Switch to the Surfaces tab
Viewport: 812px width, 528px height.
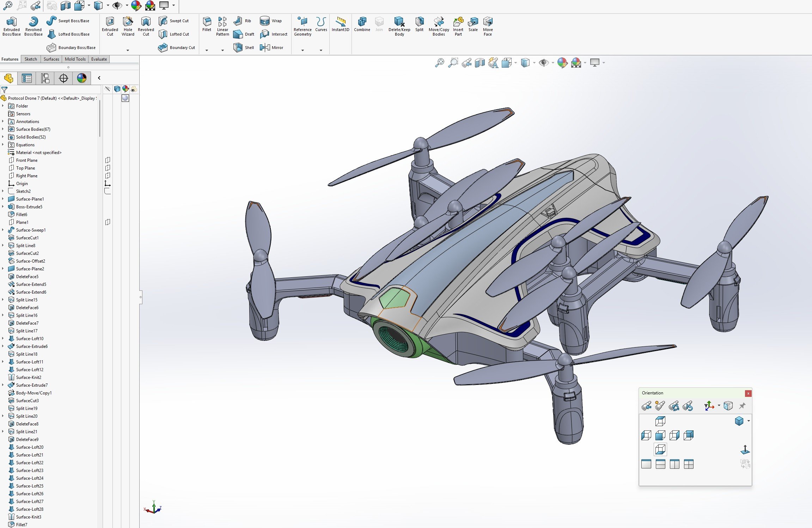[x=51, y=59]
